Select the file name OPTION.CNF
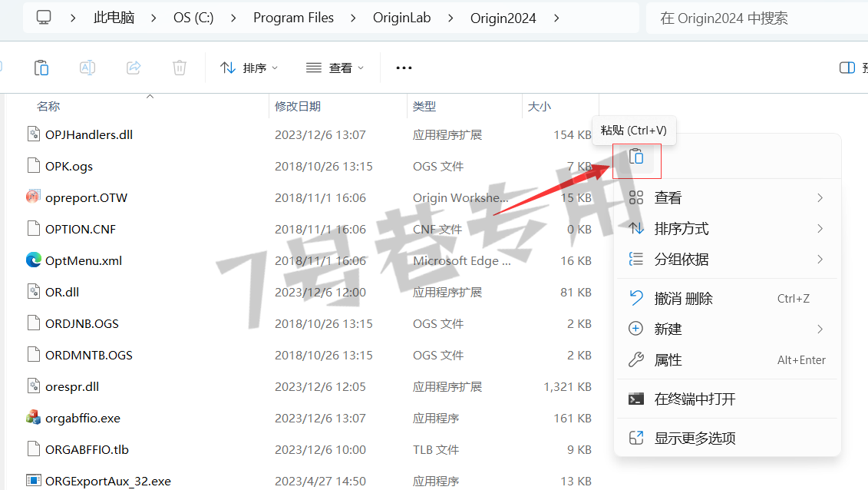 coord(81,229)
